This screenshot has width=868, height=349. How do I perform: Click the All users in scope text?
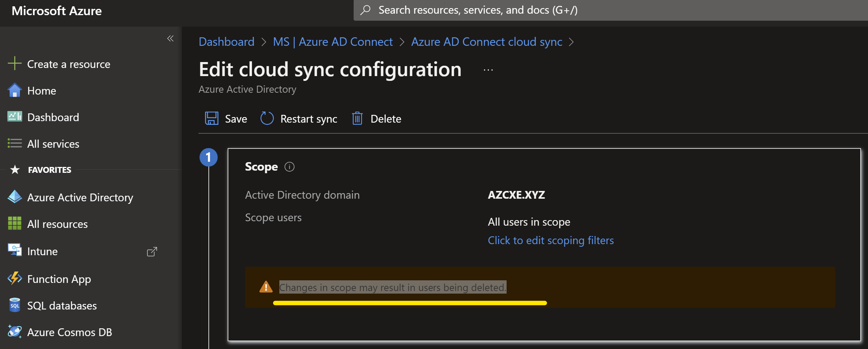pyautogui.click(x=529, y=222)
